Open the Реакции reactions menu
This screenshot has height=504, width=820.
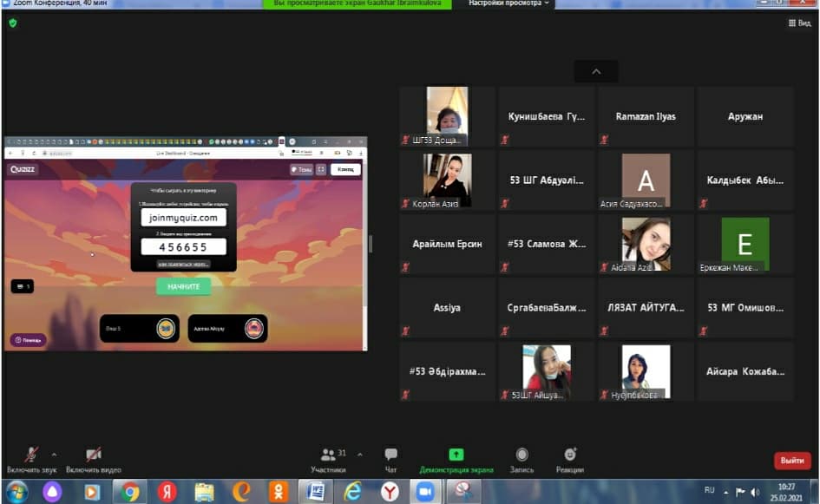pyautogui.click(x=570, y=455)
